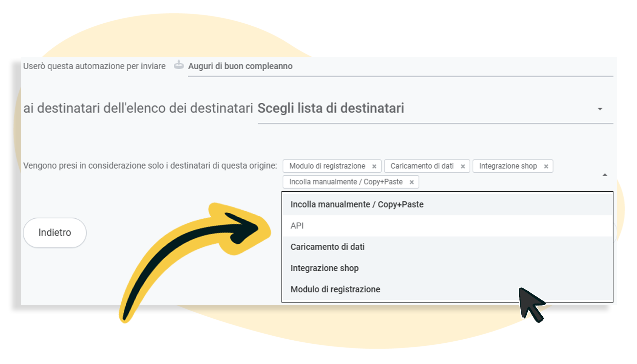
Task: Remove the 'Caricamento di dati' tag
Action: pyautogui.click(x=463, y=166)
